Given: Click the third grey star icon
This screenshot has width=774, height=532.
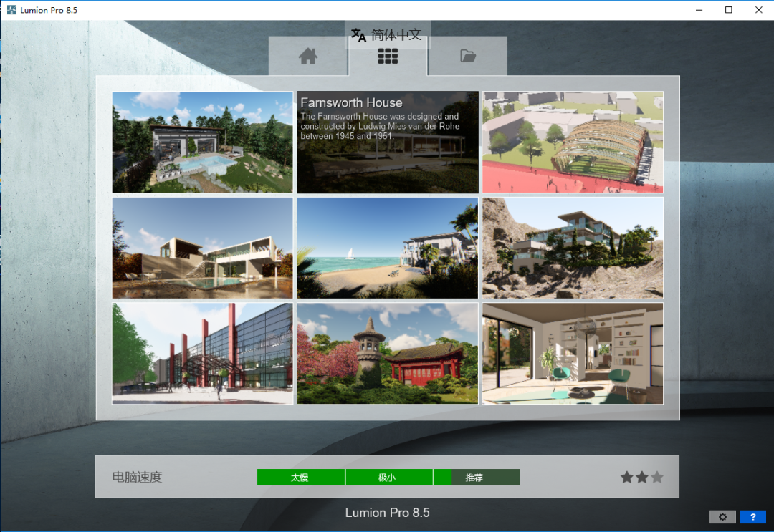Looking at the screenshot, I should (657, 477).
